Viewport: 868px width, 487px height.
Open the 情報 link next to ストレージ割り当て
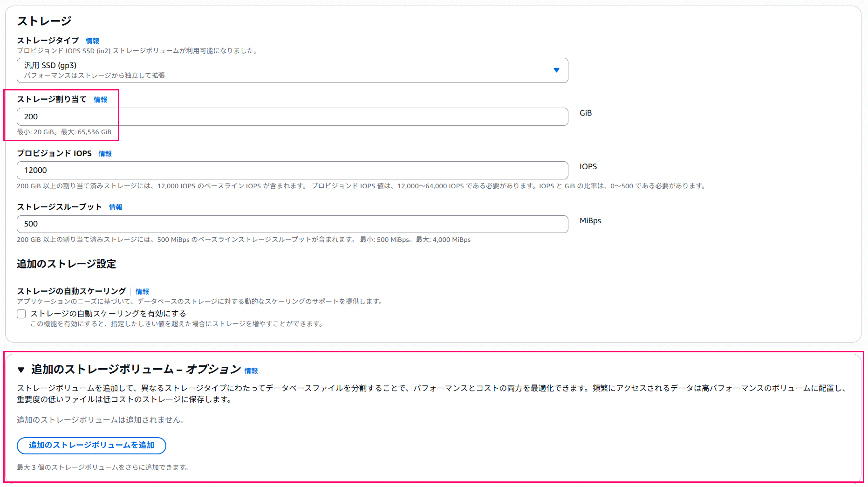(x=100, y=100)
